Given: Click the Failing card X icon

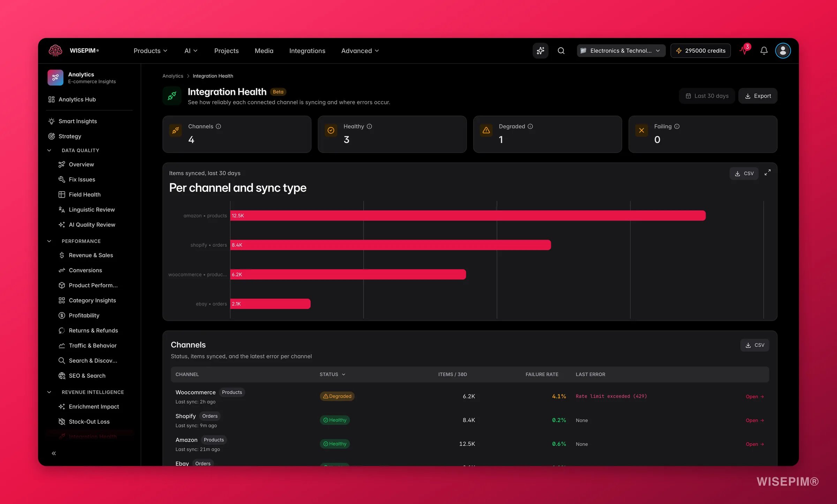Looking at the screenshot, I should tap(641, 130).
